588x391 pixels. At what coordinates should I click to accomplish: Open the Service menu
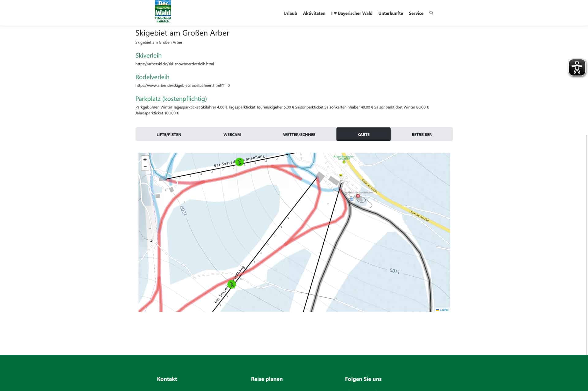416,13
